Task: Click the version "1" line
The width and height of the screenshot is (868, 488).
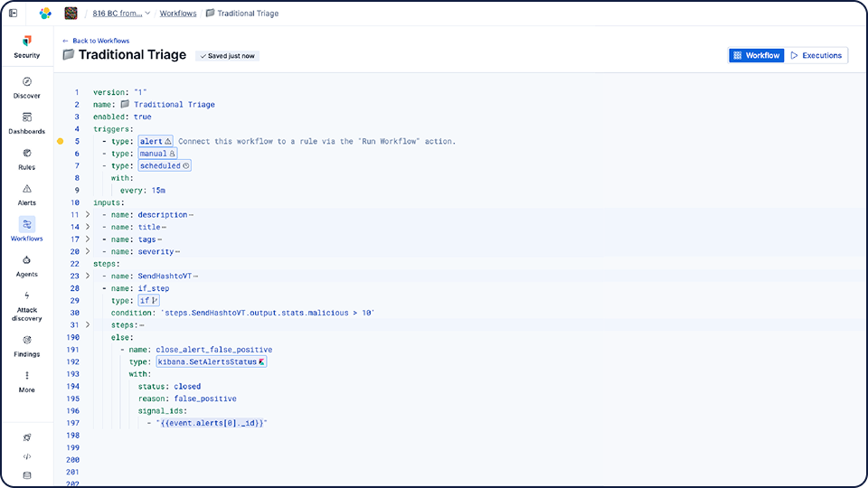Action: 119,92
